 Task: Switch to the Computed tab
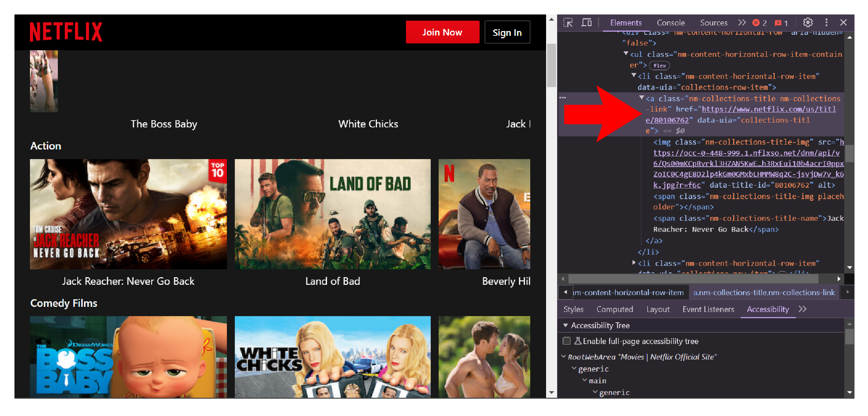[615, 309]
